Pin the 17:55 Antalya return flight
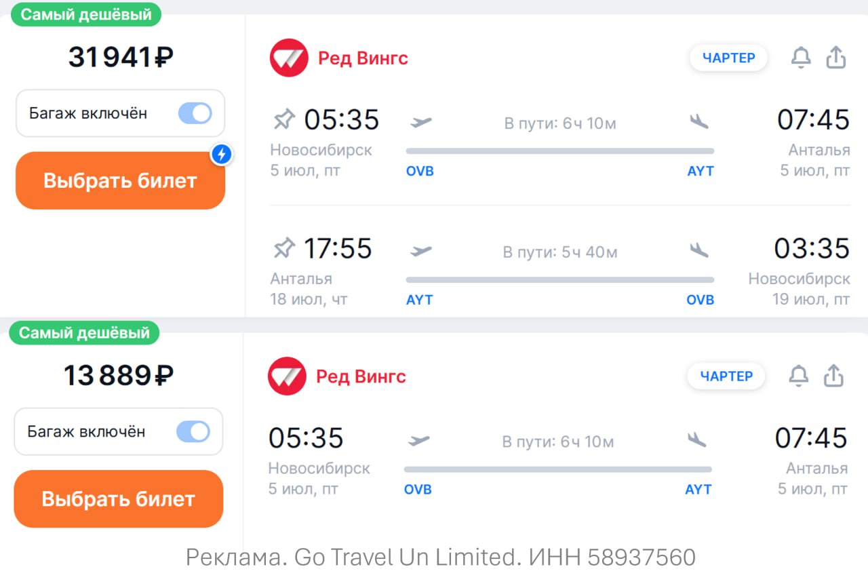Image resolution: width=868 pixels, height=588 pixels. 284,249
